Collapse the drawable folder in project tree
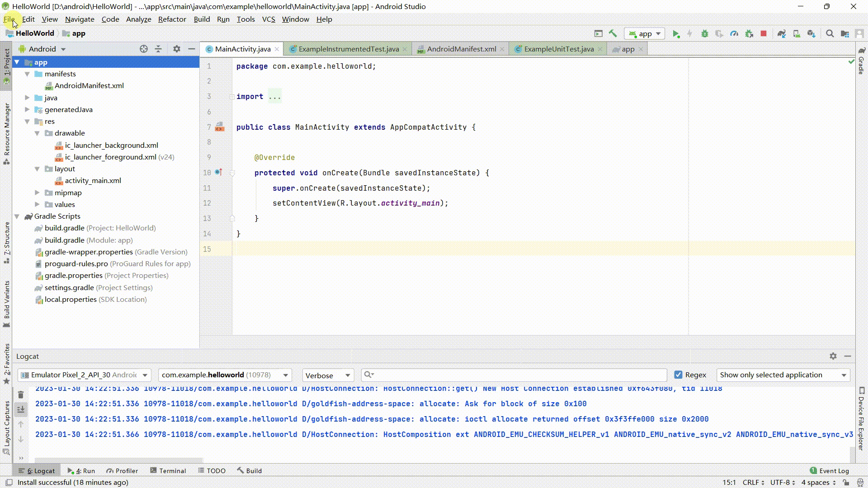Screen dimensions: 868x488 pyautogui.click(x=38, y=133)
